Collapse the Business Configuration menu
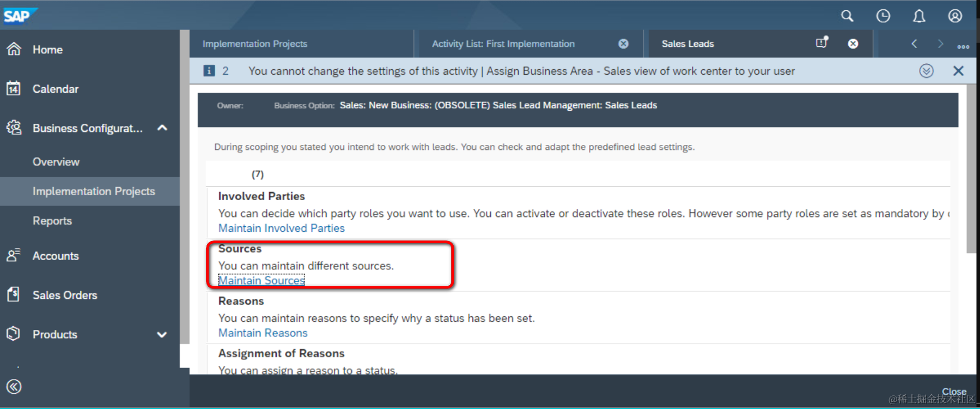The image size is (980, 409). (162, 128)
